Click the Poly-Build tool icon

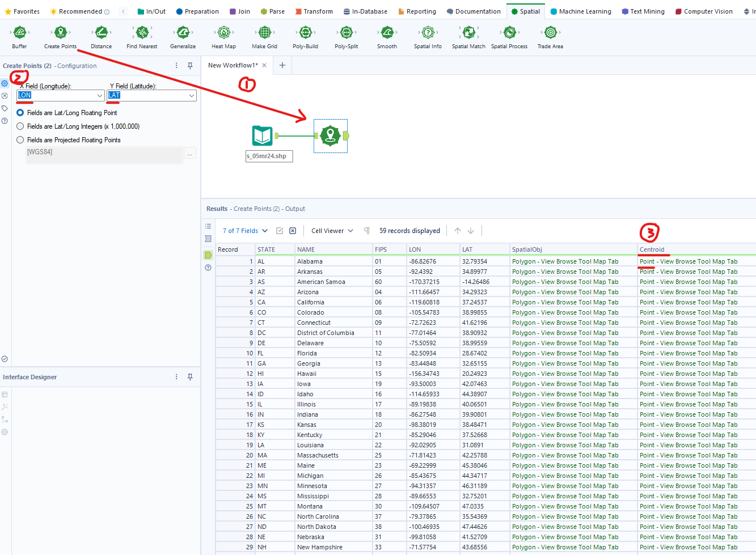click(x=305, y=33)
